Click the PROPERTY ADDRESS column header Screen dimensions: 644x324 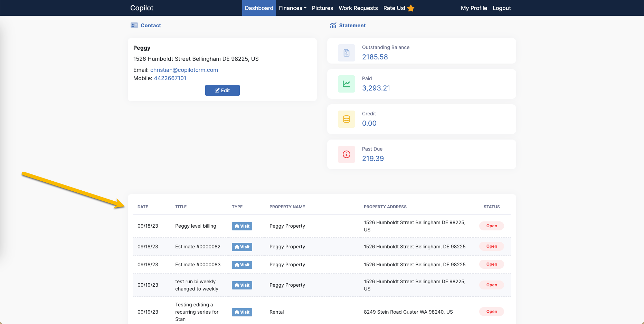(385, 207)
